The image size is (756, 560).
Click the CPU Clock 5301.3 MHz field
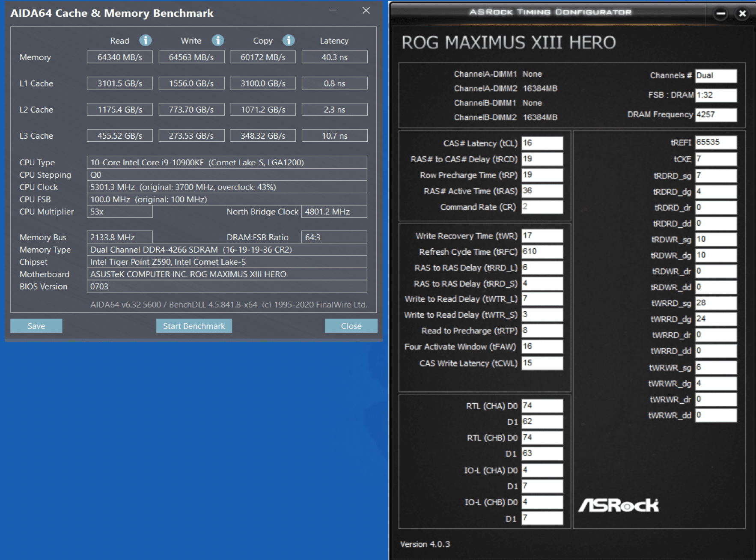point(227,187)
